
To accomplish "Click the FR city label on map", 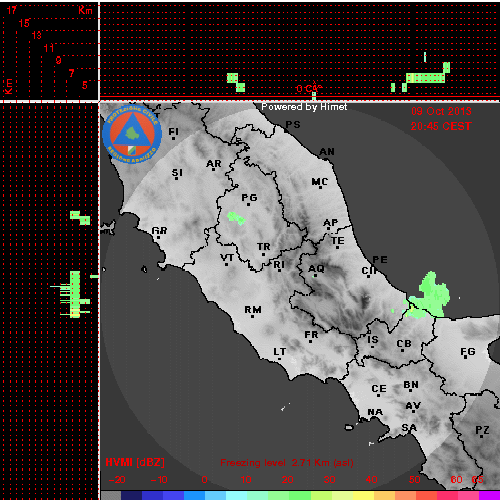I will (x=311, y=335).
